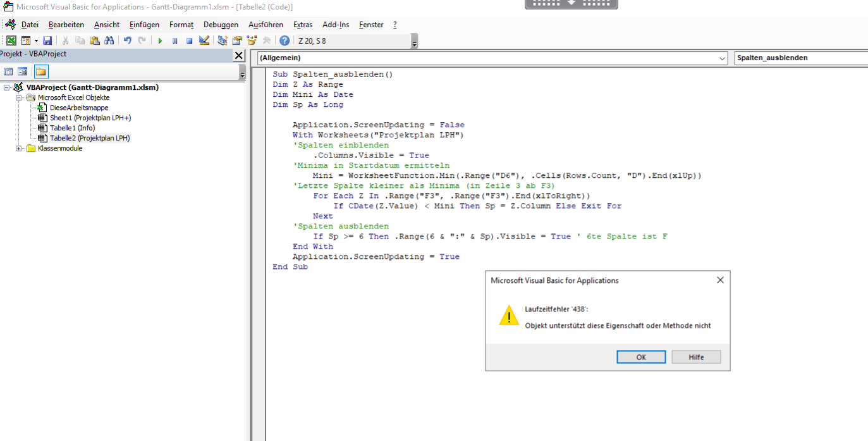The height and width of the screenshot is (441, 868).
Task: Save the Gantt-Diagramm1 workbook
Action: [47, 40]
